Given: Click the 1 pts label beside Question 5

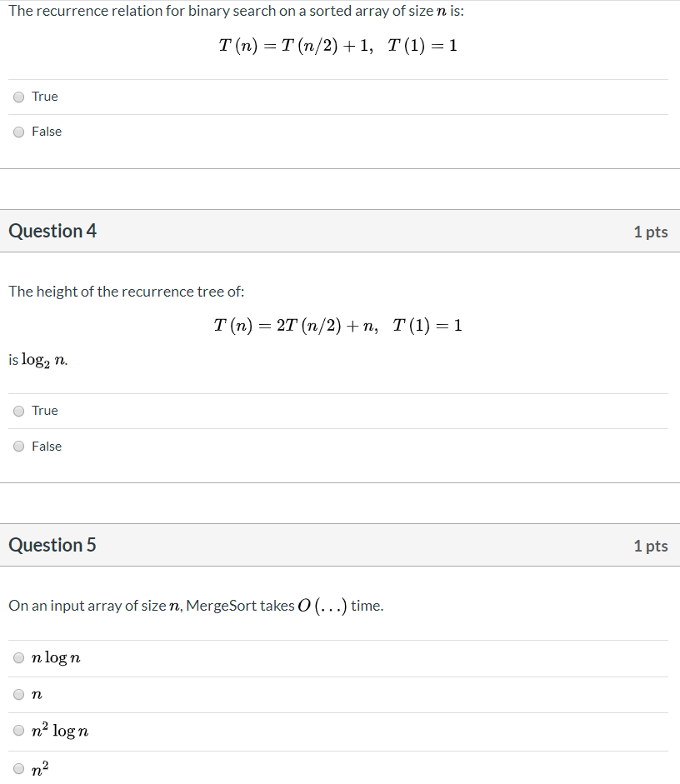Looking at the screenshot, I should point(651,546).
